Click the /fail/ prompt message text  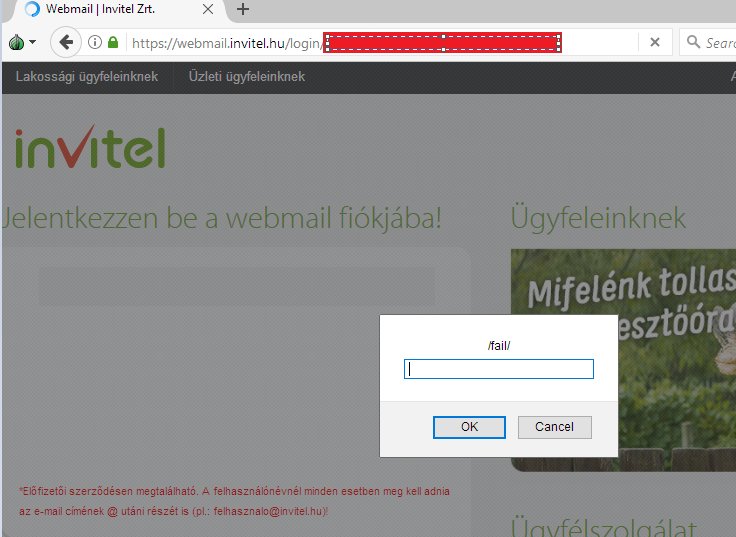(498, 346)
